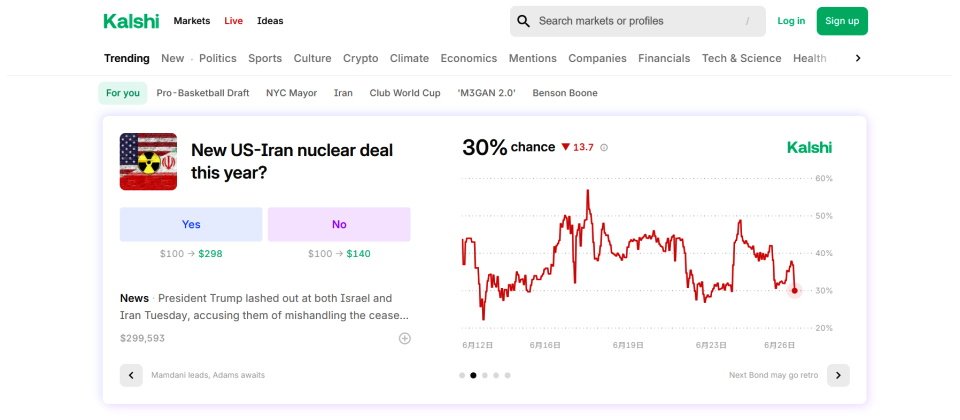Select the first carousel dot
Screen dimensions: 960x420
pyautogui.click(x=462, y=375)
